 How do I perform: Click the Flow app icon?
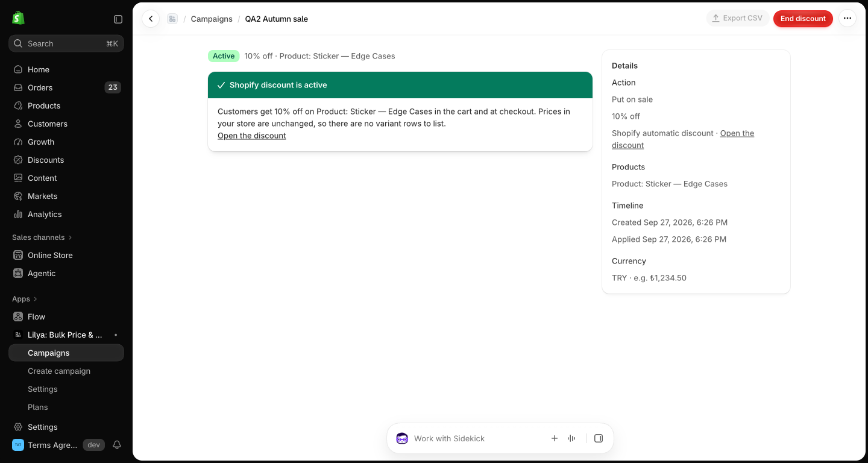coord(18,317)
